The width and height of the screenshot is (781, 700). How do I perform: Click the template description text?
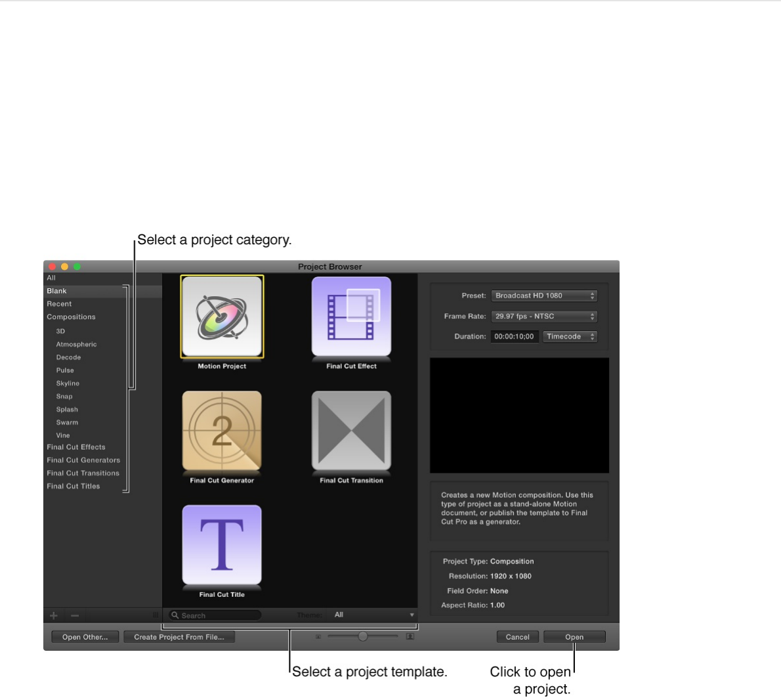(517, 508)
